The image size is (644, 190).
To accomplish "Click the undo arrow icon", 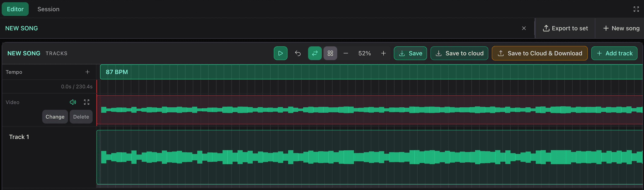I will pyautogui.click(x=297, y=53).
